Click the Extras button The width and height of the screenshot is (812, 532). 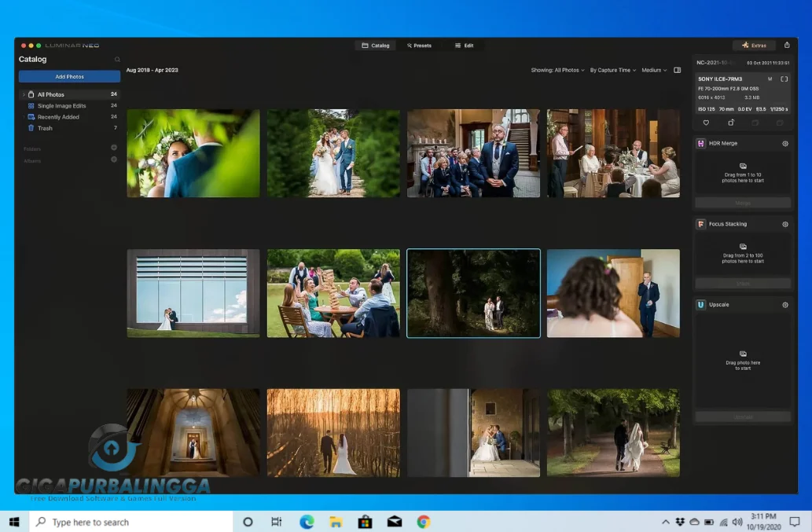(754, 45)
